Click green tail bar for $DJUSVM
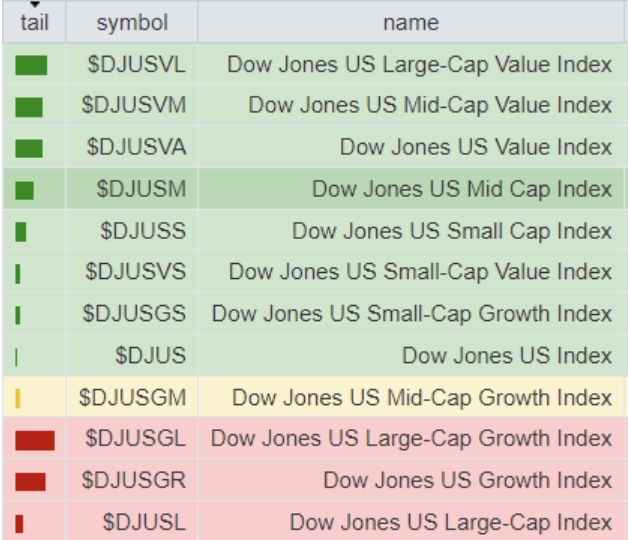This screenshot has width=628, height=540. [x=29, y=107]
